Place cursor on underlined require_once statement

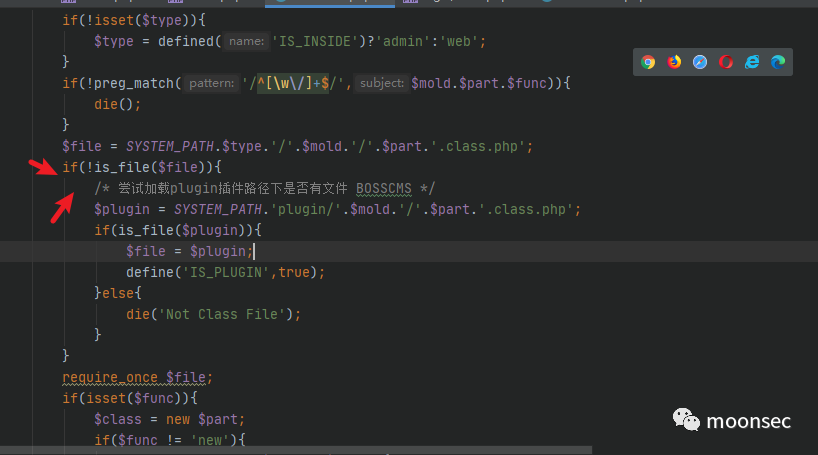(137, 377)
